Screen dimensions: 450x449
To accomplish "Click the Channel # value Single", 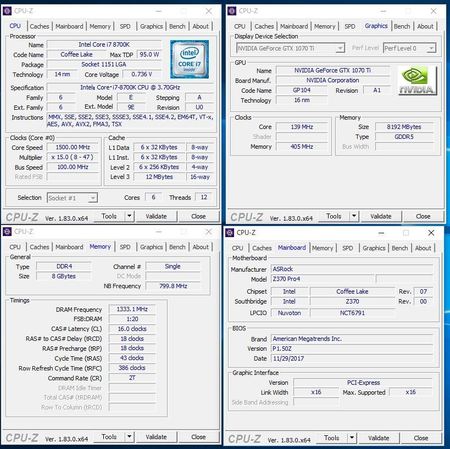I will [172, 266].
